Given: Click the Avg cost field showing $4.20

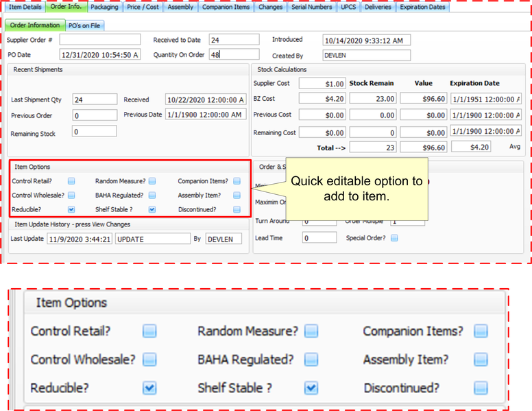Looking at the screenshot, I should tap(471, 147).
